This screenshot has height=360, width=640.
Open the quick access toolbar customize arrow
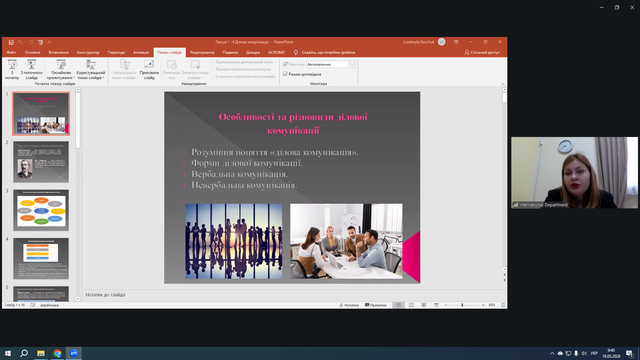(x=49, y=42)
